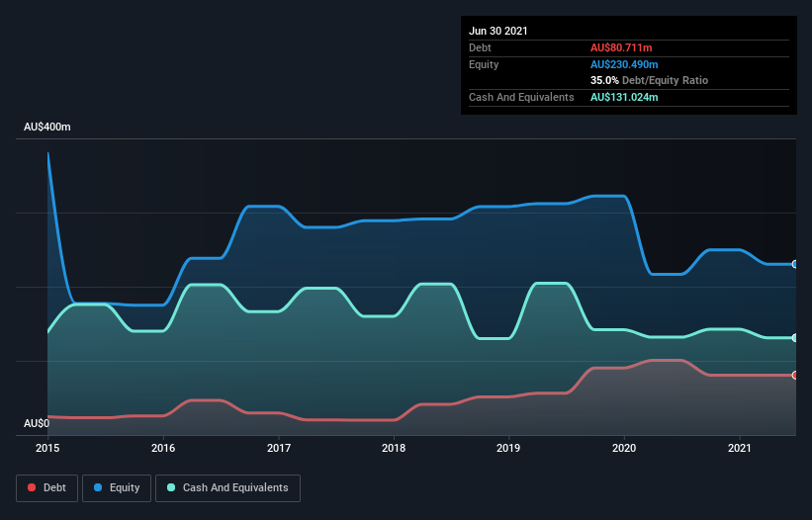The height and width of the screenshot is (520, 812).
Task: Click the AU$400m axis label
Action: tap(47, 127)
